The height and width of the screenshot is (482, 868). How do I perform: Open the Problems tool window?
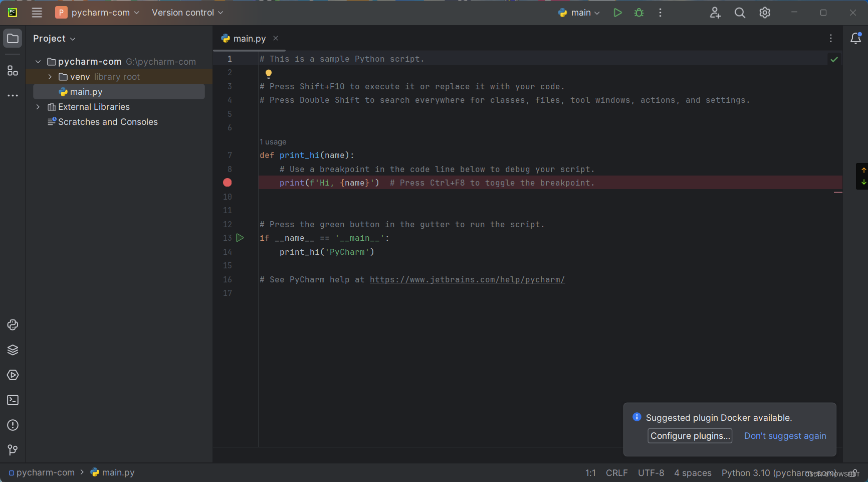[x=13, y=425]
